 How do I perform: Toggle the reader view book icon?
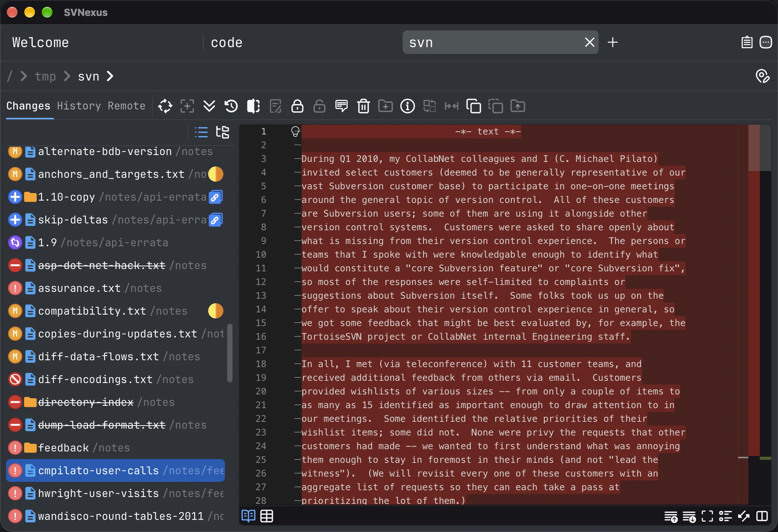248,516
